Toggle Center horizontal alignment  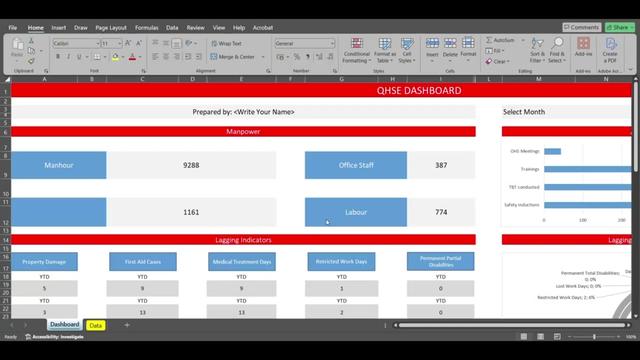click(x=166, y=57)
